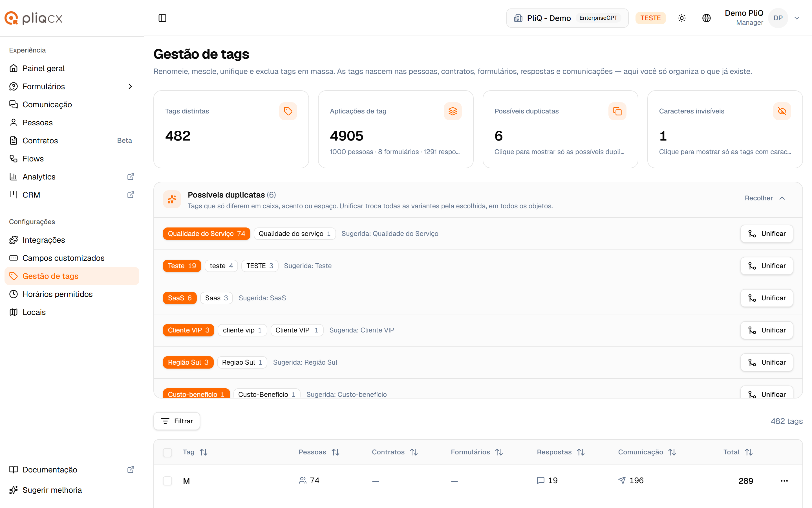812x508 pixels.
Task: Open row actions menu for tag M
Action: 784,481
